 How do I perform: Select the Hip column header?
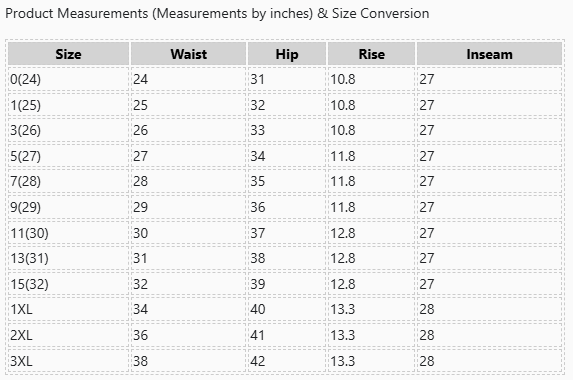287,54
